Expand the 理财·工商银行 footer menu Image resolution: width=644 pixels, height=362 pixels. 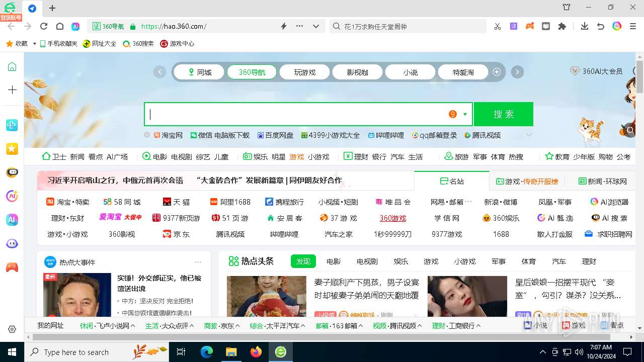[x=478, y=326]
